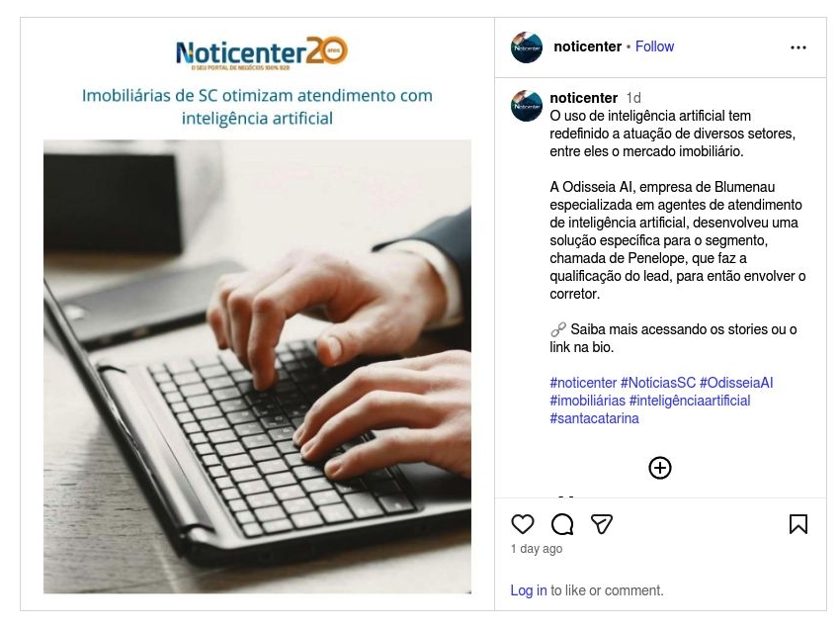Image resolution: width=840 pixels, height=630 pixels.
Task: Click the 1 day ago timestamp
Action: pos(537,549)
